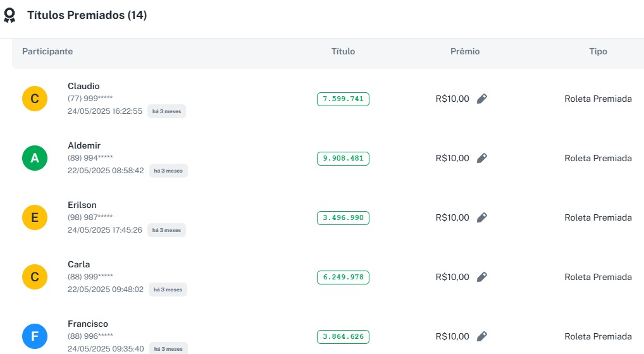Click Erilson's yellow E avatar
Image resolution: width=644 pixels, height=354 pixels.
coord(35,217)
